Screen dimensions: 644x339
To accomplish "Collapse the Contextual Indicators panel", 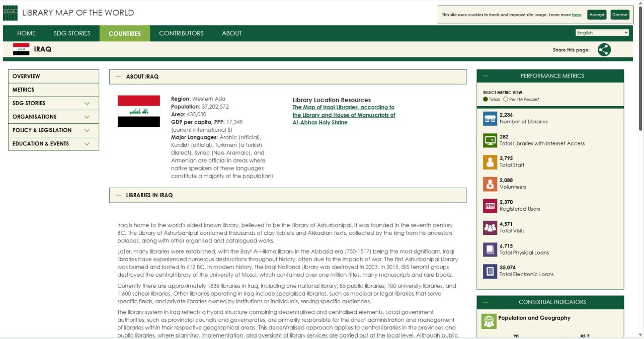I will [486, 302].
